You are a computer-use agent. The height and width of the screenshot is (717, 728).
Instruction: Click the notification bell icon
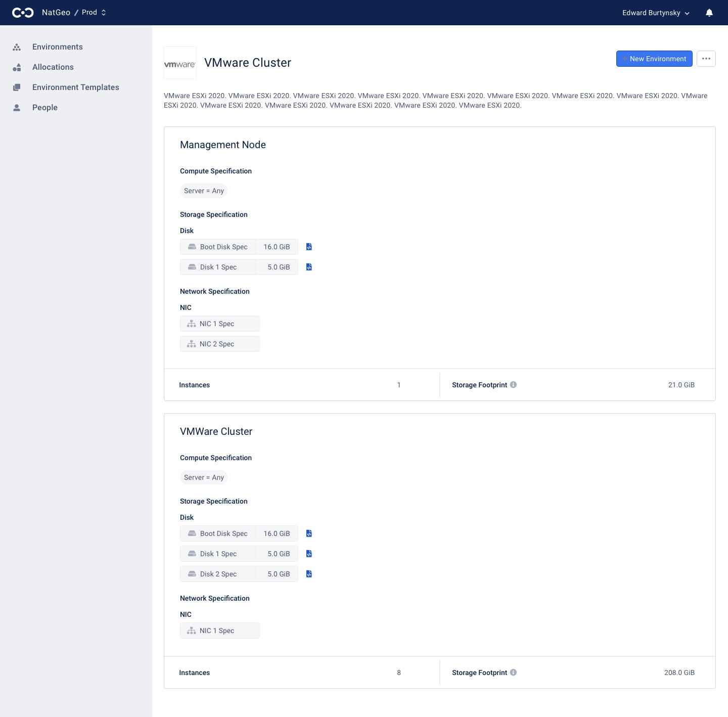point(709,13)
